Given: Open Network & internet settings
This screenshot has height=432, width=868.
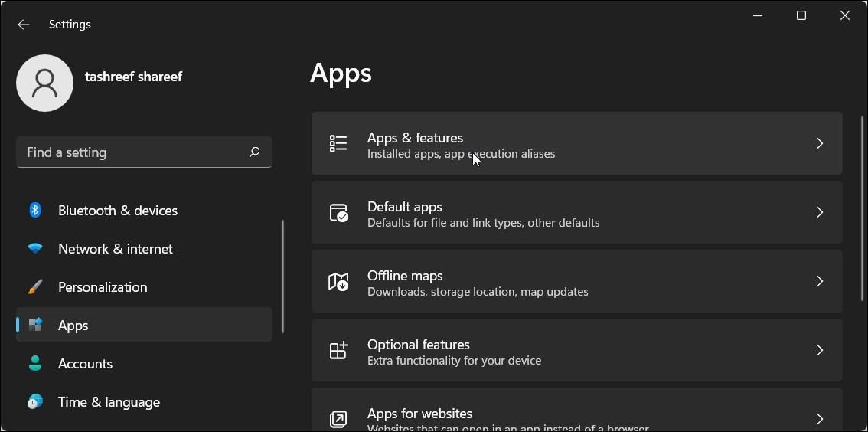Looking at the screenshot, I should pyautogui.click(x=144, y=249).
